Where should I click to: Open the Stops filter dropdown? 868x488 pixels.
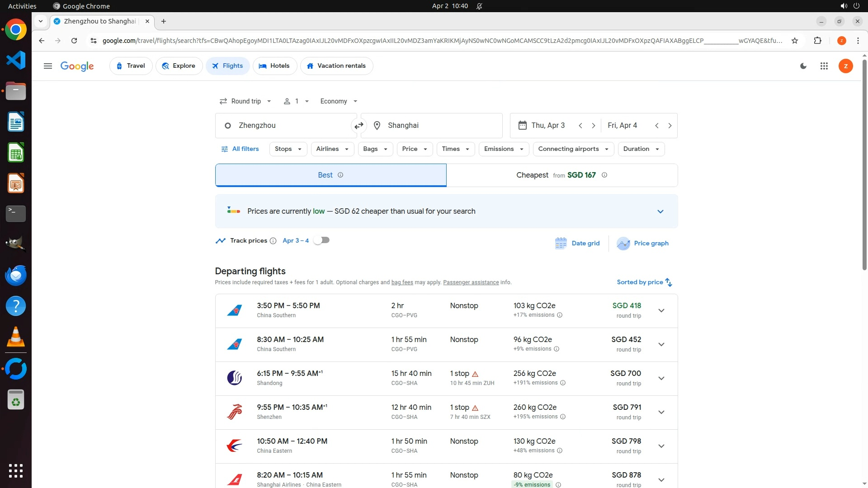tap(288, 149)
